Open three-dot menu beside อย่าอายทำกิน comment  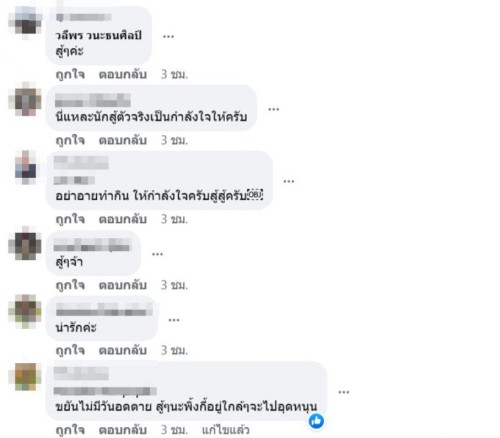(x=289, y=181)
